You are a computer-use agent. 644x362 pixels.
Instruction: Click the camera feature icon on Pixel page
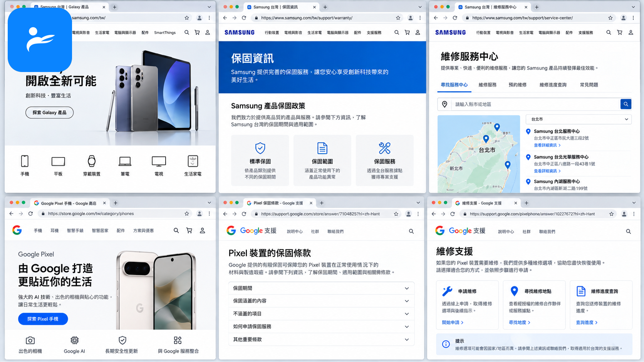pos(30,340)
